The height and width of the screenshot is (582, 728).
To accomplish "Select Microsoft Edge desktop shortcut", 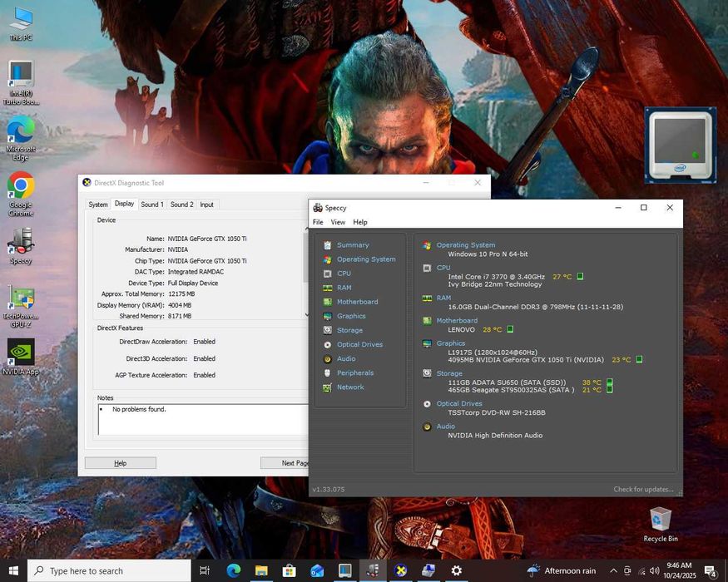I will click(21, 139).
